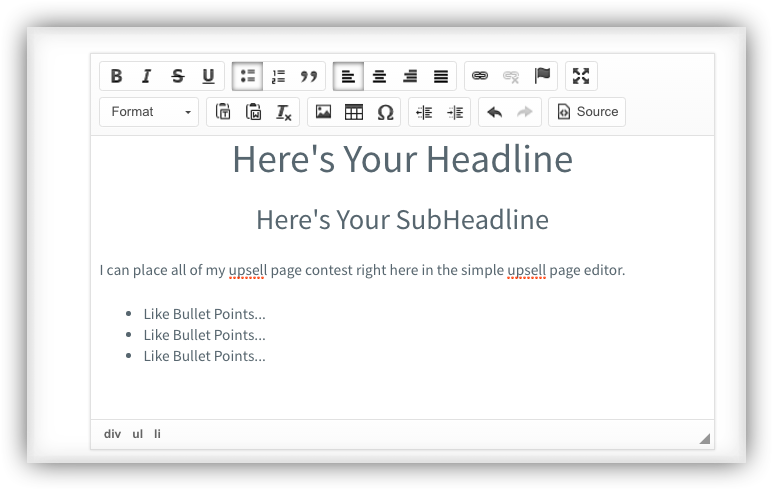The height and width of the screenshot is (490, 773).
Task: Insert an anchor with flag icon
Action: [x=542, y=76]
